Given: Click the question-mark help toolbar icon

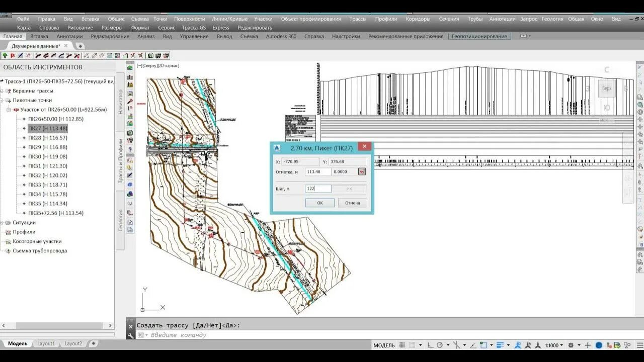Looking at the screenshot, I should click(28, 55).
